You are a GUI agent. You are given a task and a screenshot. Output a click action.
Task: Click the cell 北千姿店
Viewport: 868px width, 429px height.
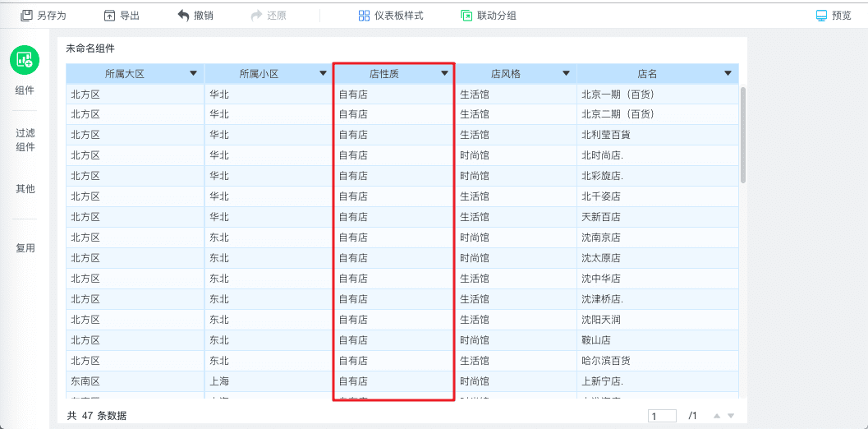(657, 196)
